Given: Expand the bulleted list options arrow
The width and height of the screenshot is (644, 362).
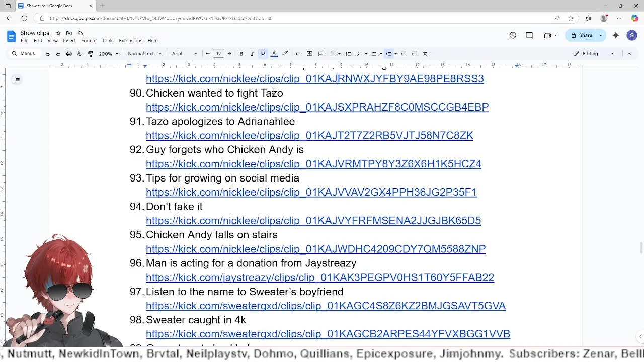Looking at the screenshot, I should tap(381, 54).
